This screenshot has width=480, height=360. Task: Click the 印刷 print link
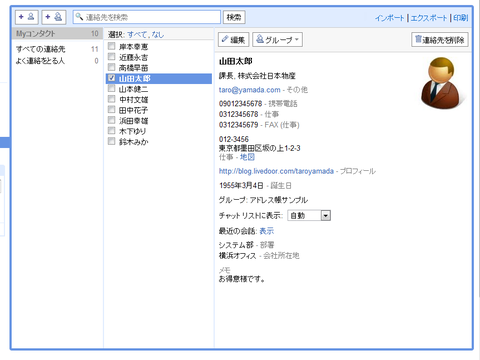tap(460, 18)
